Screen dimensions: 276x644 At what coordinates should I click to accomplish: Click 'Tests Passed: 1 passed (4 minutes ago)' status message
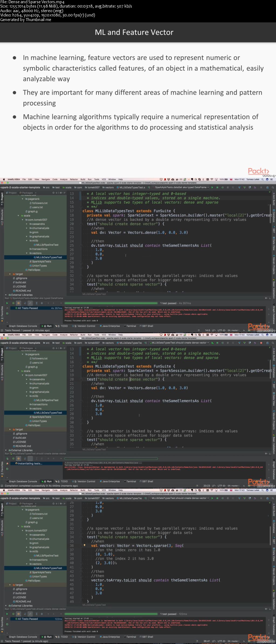click(x=27, y=330)
